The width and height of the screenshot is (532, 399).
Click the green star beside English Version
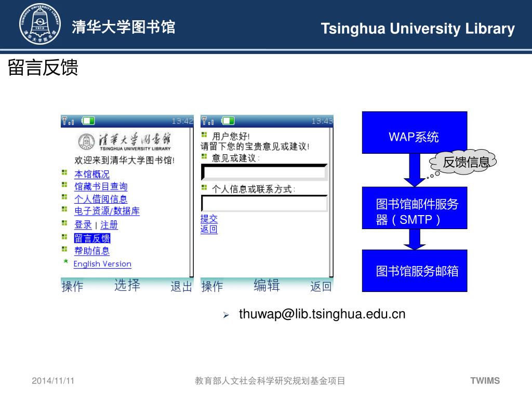click(65, 261)
